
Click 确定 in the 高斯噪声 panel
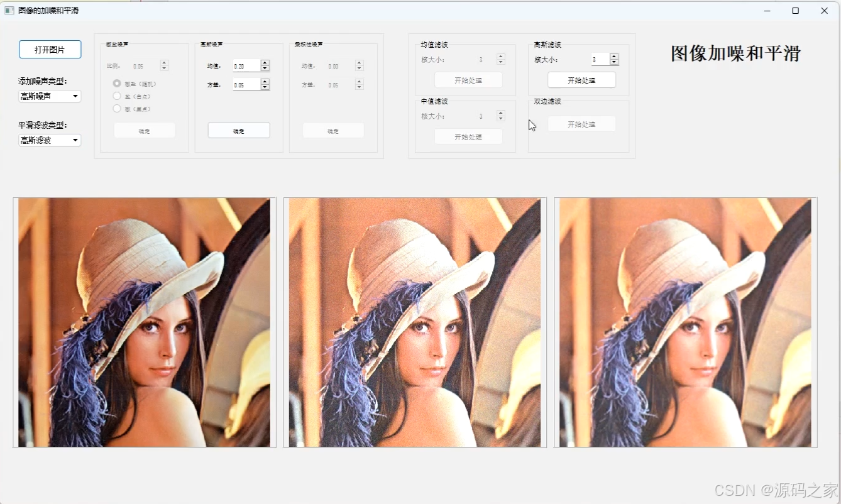pyautogui.click(x=239, y=130)
